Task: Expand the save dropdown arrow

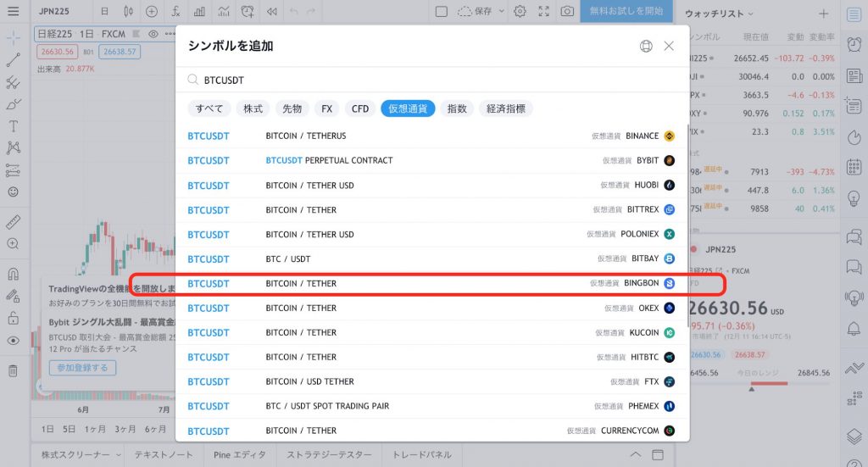Action: [x=502, y=11]
